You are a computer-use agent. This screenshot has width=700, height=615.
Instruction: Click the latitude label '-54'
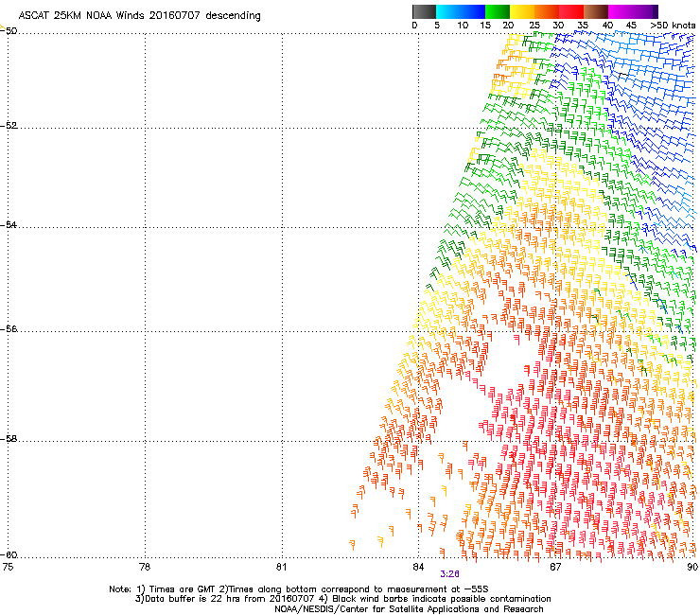point(9,224)
